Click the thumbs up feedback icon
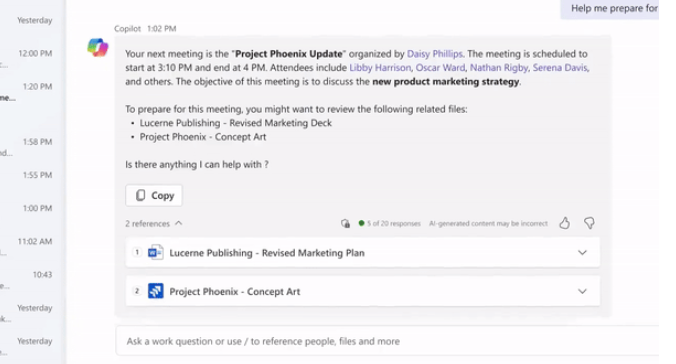Screen dimensions: 676x364 pos(564,223)
